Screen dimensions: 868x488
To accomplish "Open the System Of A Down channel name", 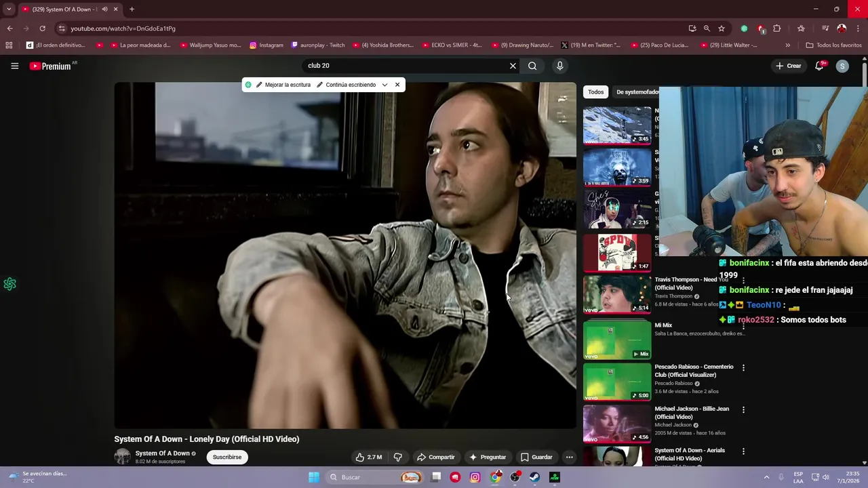I will pyautogui.click(x=162, y=453).
